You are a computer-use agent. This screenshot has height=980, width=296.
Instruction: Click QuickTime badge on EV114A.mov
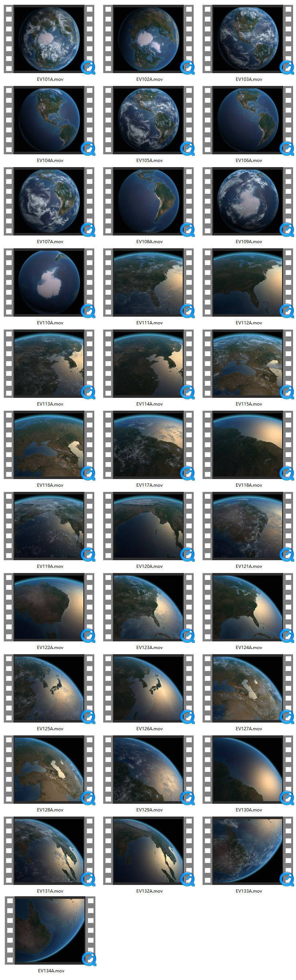pos(187,392)
